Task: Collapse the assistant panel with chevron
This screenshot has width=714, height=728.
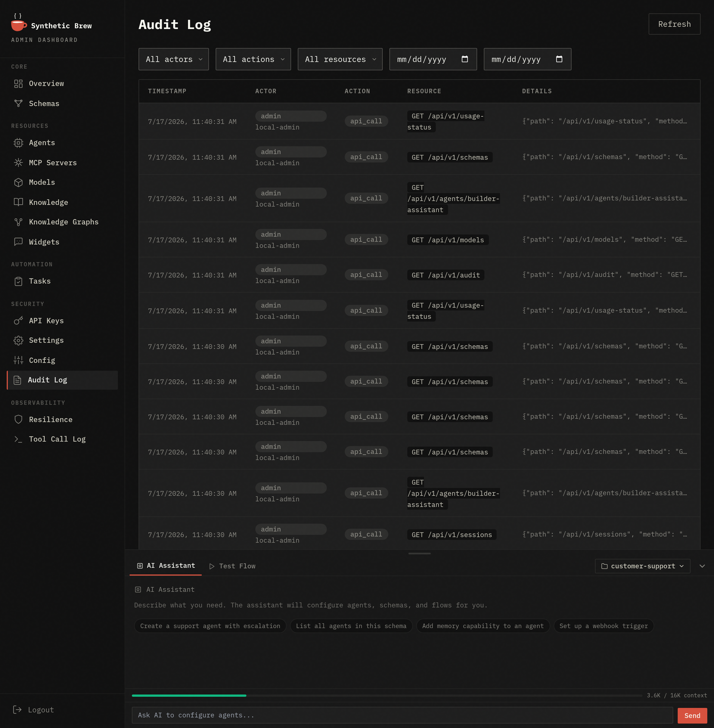Action: tap(702, 566)
